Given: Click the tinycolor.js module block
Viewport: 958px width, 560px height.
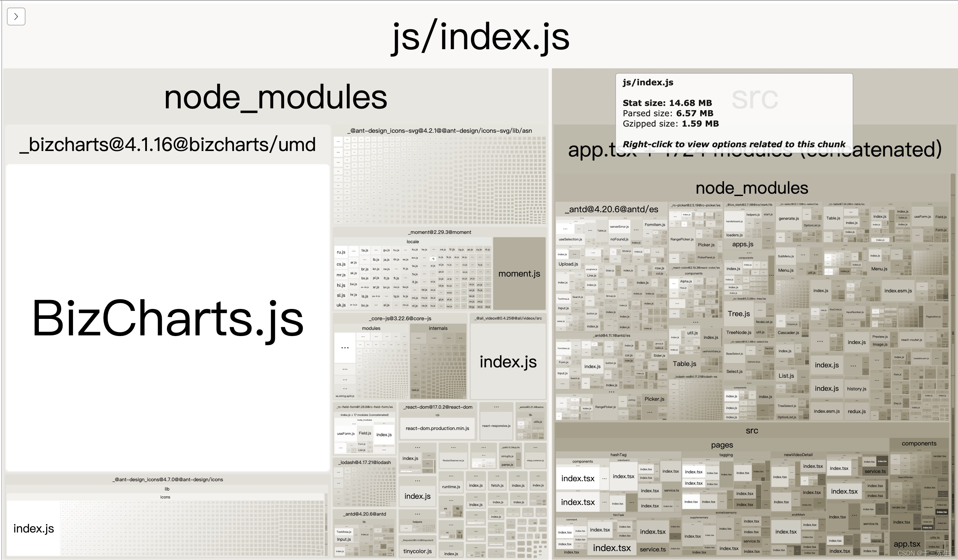Looking at the screenshot, I should (417, 551).
